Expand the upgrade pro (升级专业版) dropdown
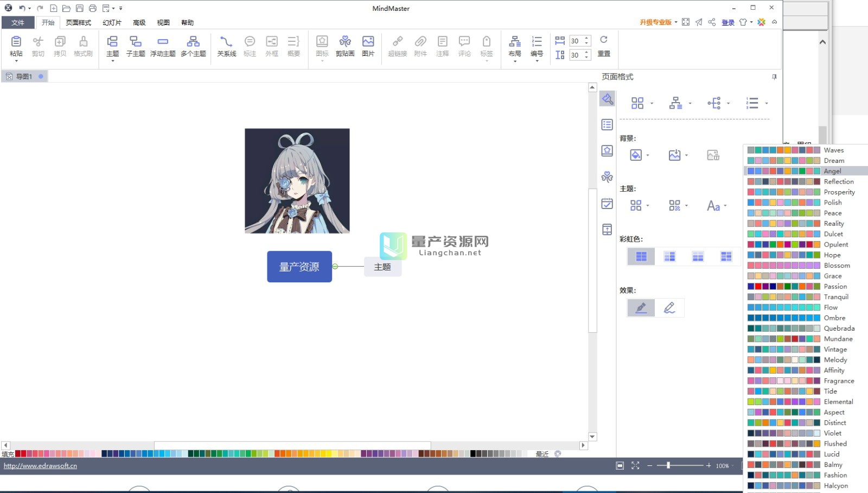 click(x=676, y=22)
